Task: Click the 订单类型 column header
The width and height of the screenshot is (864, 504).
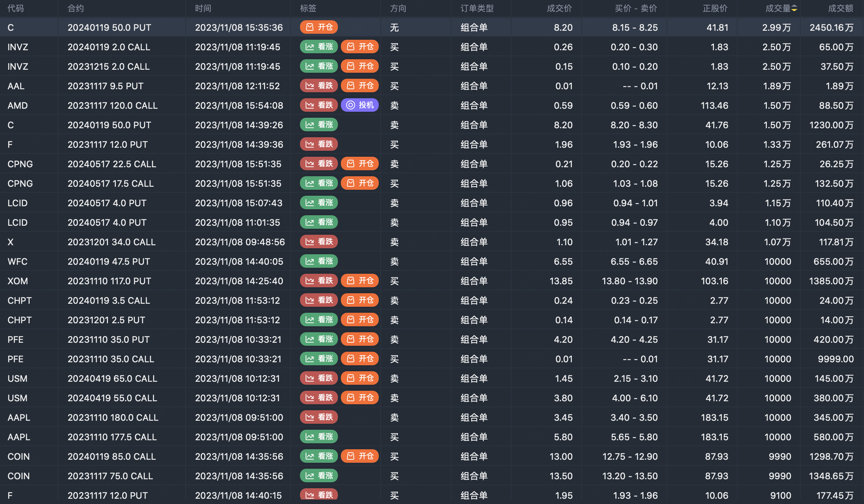Action: coord(477,8)
